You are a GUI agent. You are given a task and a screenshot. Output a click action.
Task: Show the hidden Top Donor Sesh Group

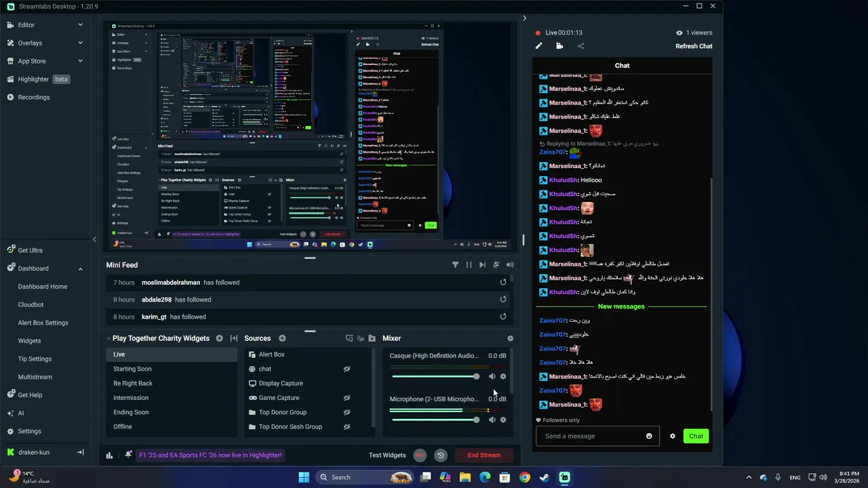pyautogui.click(x=347, y=427)
